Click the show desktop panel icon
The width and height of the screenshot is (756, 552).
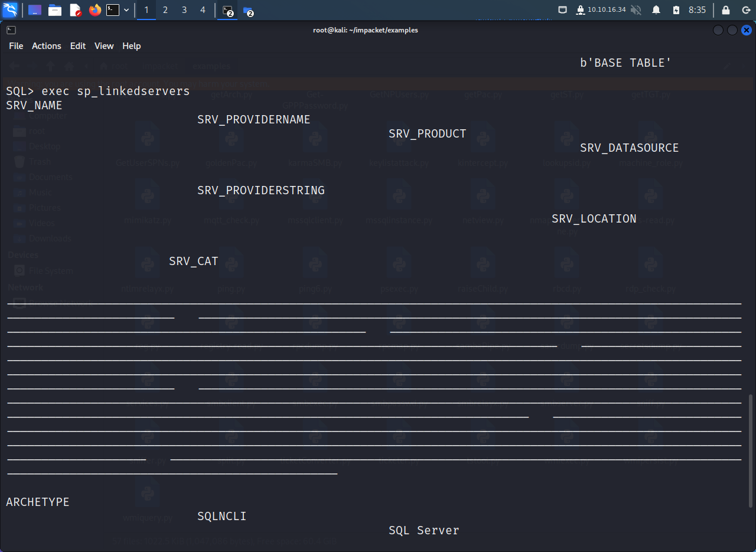35,10
